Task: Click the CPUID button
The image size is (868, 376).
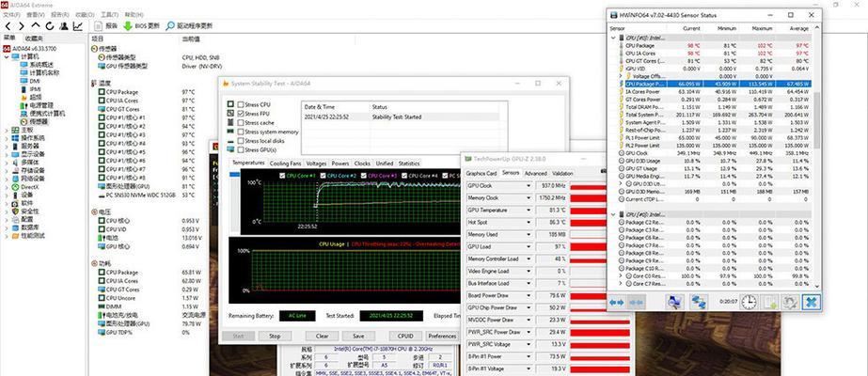Action: [x=405, y=337]
